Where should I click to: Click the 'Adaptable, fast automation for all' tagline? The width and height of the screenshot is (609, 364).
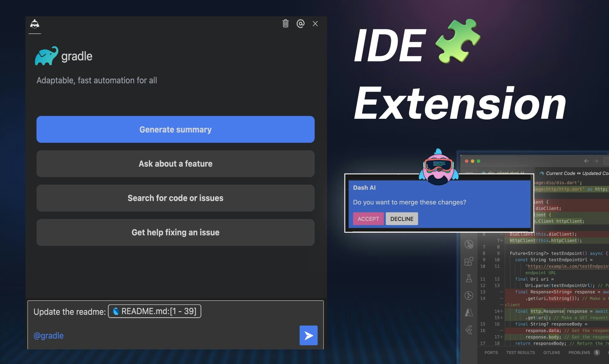[97, 80]
